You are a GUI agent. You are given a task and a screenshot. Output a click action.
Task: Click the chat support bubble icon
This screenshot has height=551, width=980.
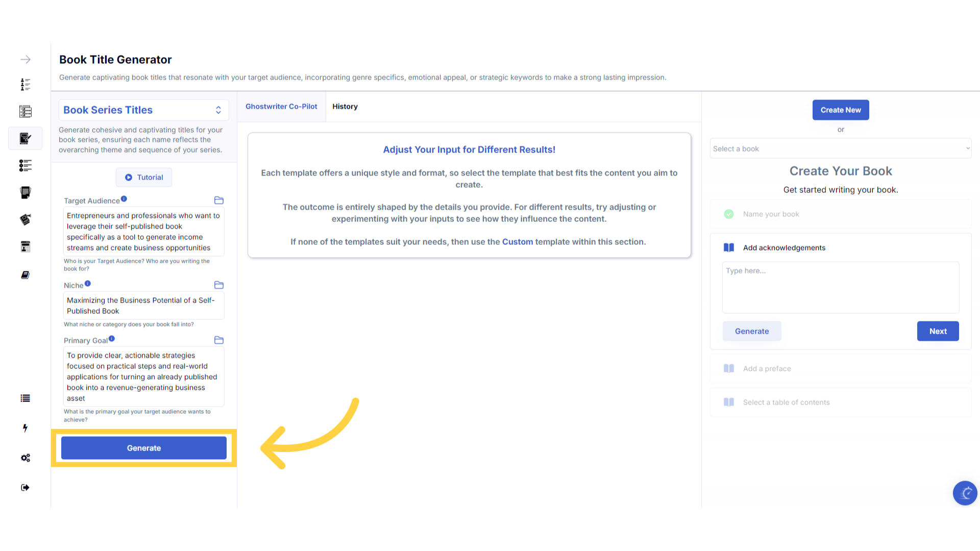965,493
